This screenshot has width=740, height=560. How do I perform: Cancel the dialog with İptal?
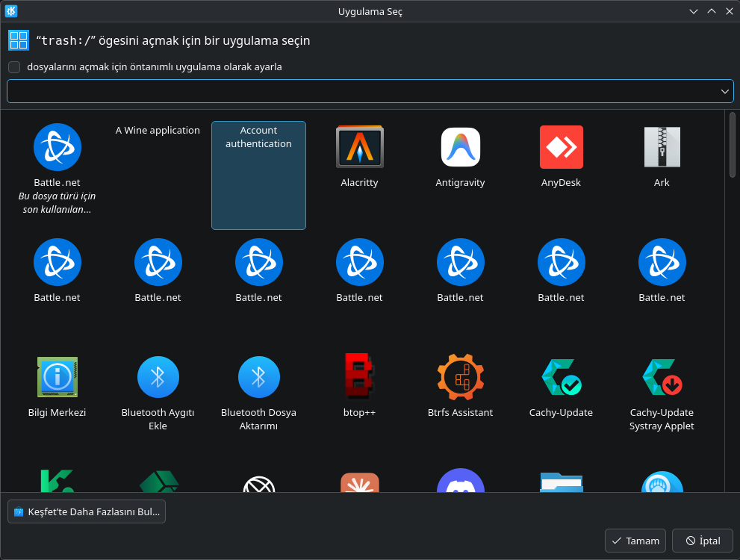click(703, 541)
